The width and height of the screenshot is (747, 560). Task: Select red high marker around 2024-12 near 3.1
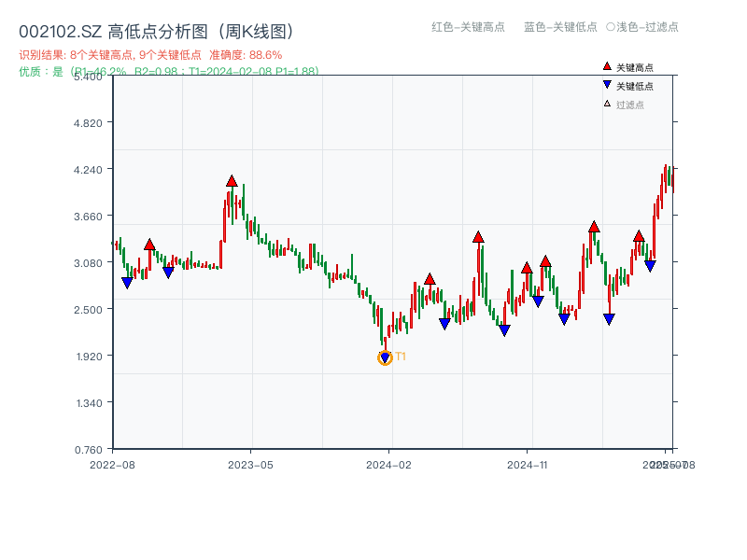[x=545, y=261]
